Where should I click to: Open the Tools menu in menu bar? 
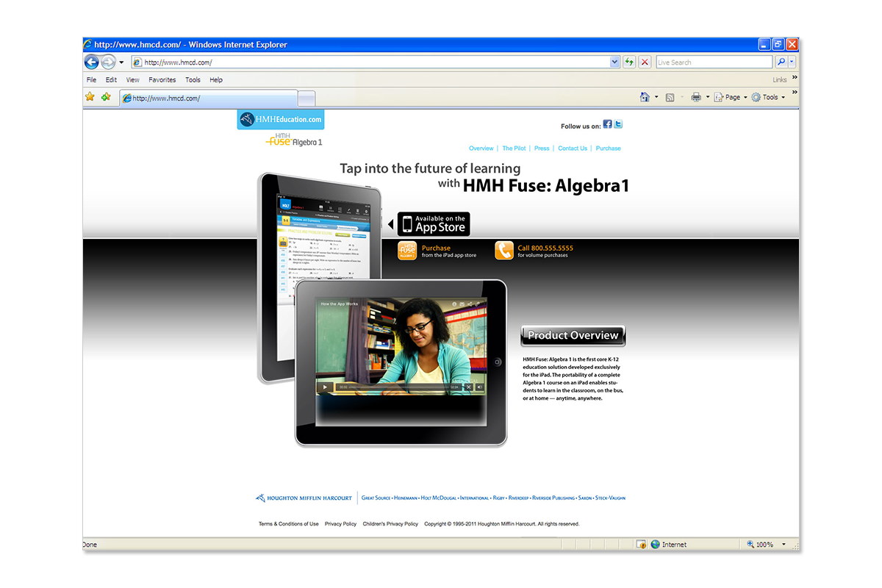193,80
